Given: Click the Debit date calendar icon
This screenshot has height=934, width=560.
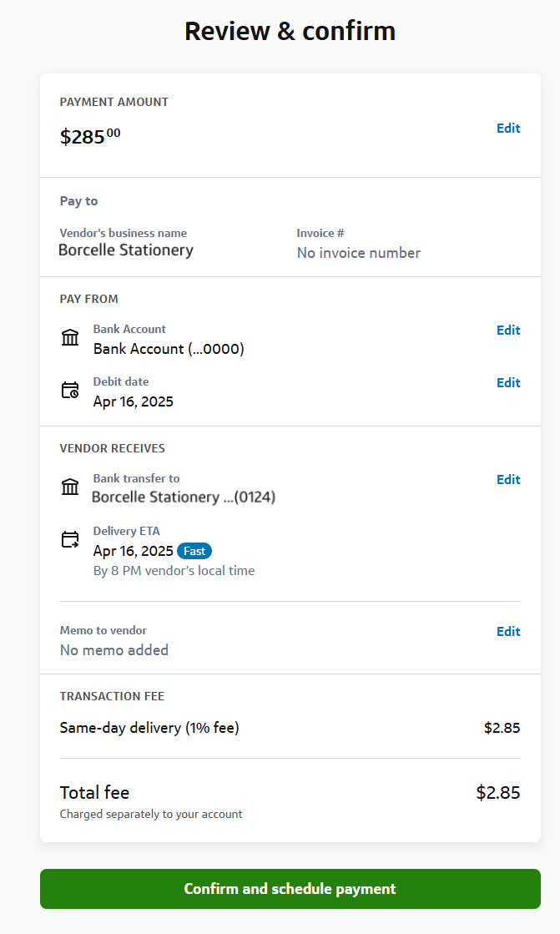Looking at the screenshot, I should 70,390.
